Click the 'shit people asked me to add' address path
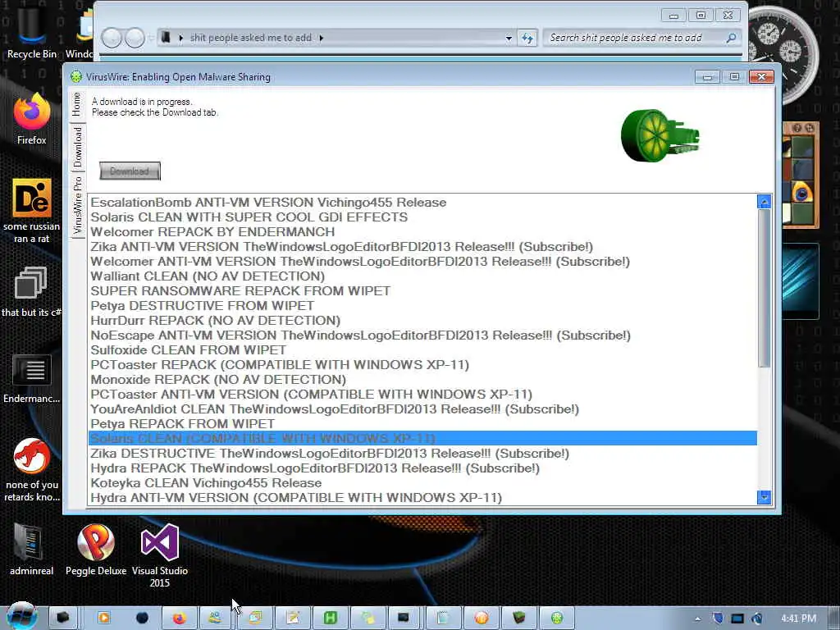This screenshot has width=840, height=630. (251, 38)
